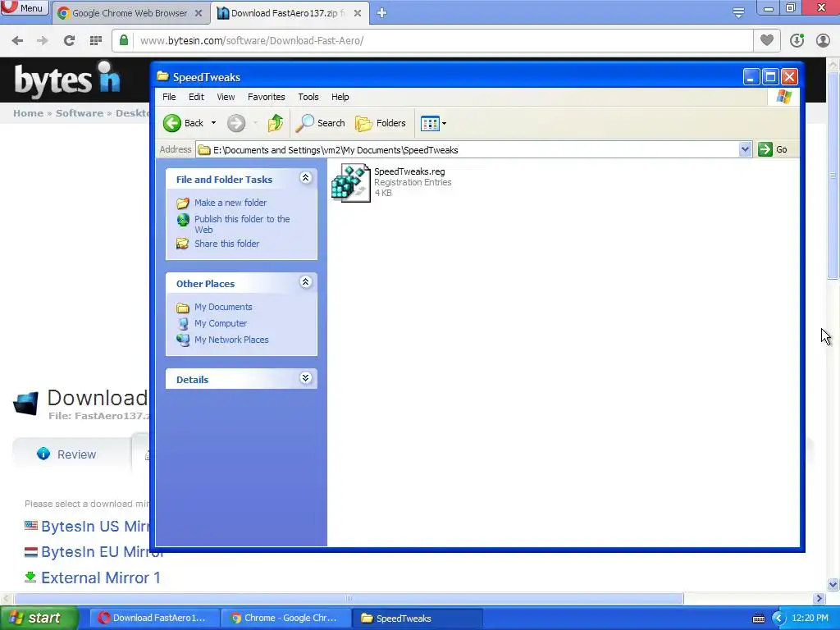This screenshot has height=630, width=840.
Task: Open Search in Explorer toolbar
Action: (321, 123)
